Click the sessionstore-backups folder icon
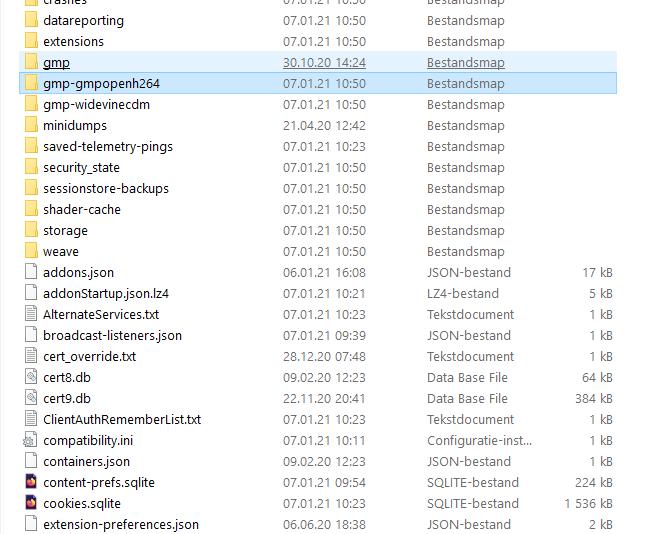 click(x=31, y=188)
